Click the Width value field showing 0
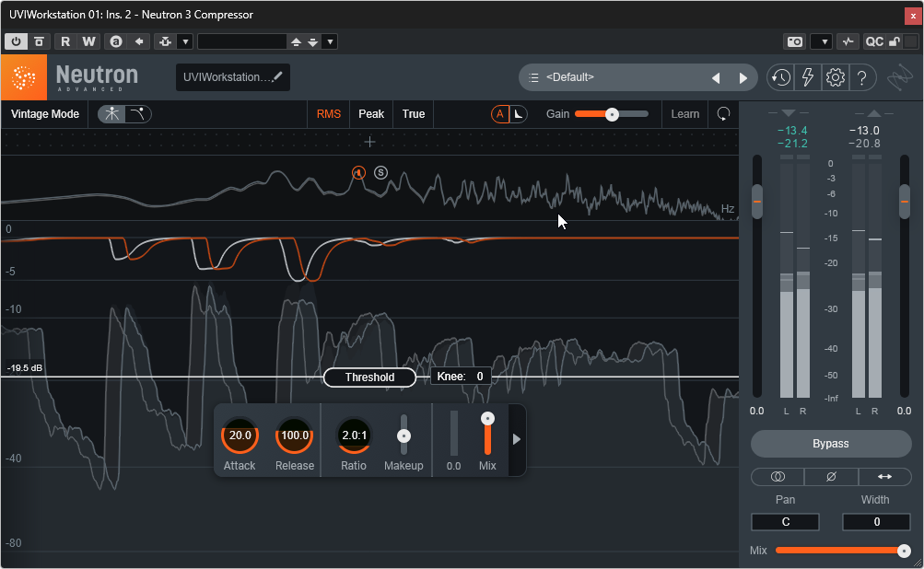 tap(876, 522)
